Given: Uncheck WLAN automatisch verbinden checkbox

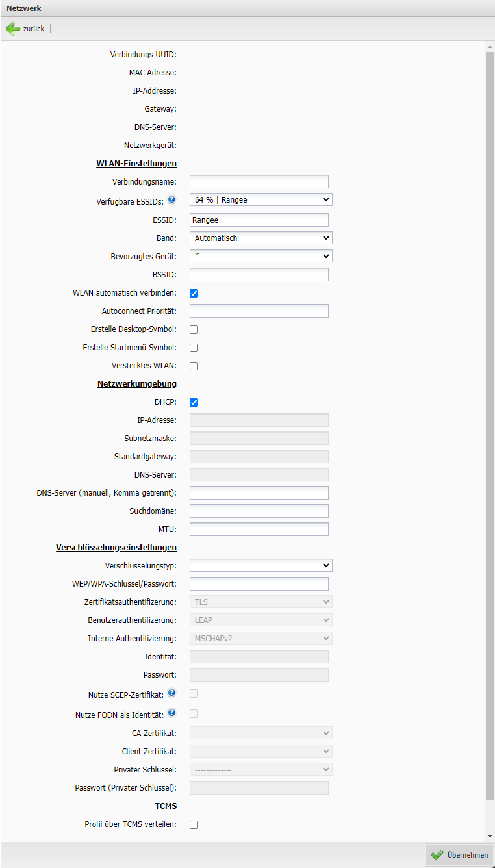Looking at the screenshot, I should (x=194, y=293).
